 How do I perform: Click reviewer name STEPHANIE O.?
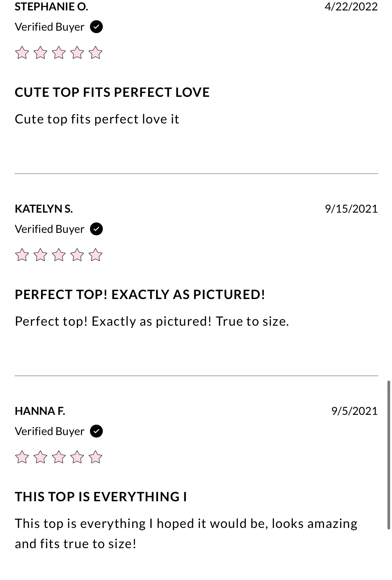51,7
